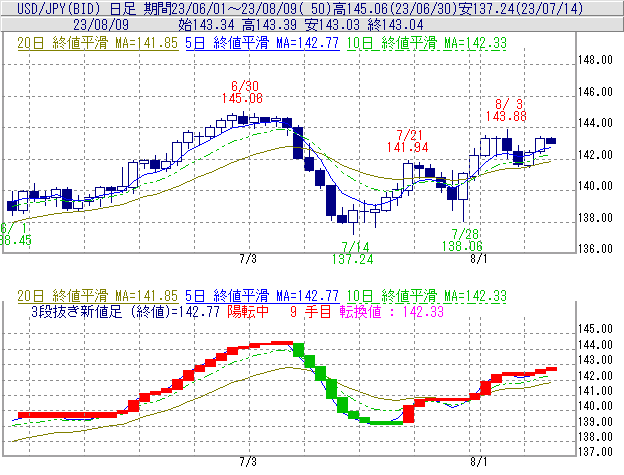Image resolution: width=624 pixels, height=475 pixels.
Task: Click the last red block on lower chart
Action: point(551,369)
